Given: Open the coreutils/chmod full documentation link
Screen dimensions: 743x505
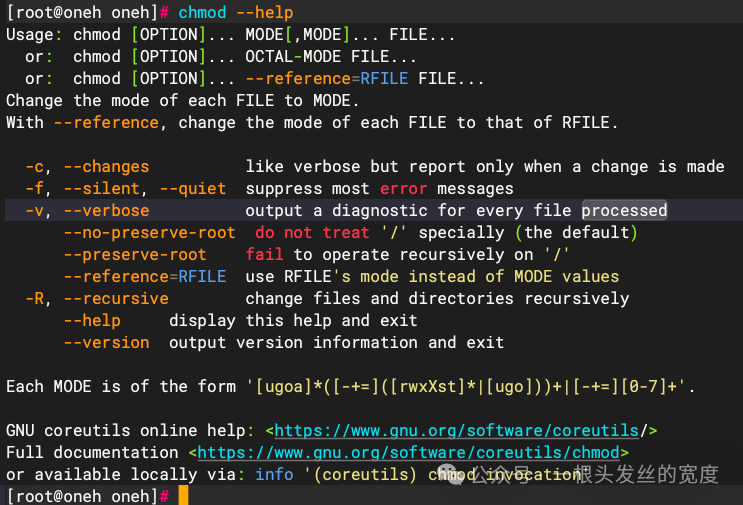Looking at the screenshot, I should [x=408, y=452].
